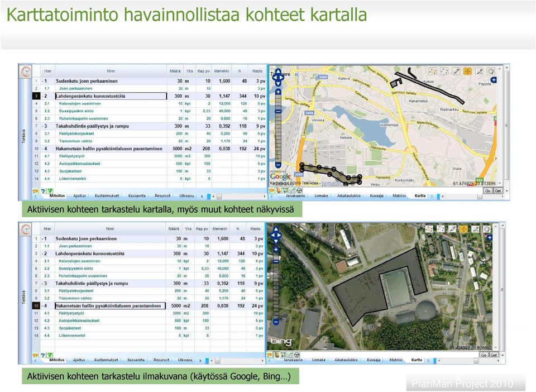Click the Tehtävä vertical side label in the upper table

(x=24, y=136)
